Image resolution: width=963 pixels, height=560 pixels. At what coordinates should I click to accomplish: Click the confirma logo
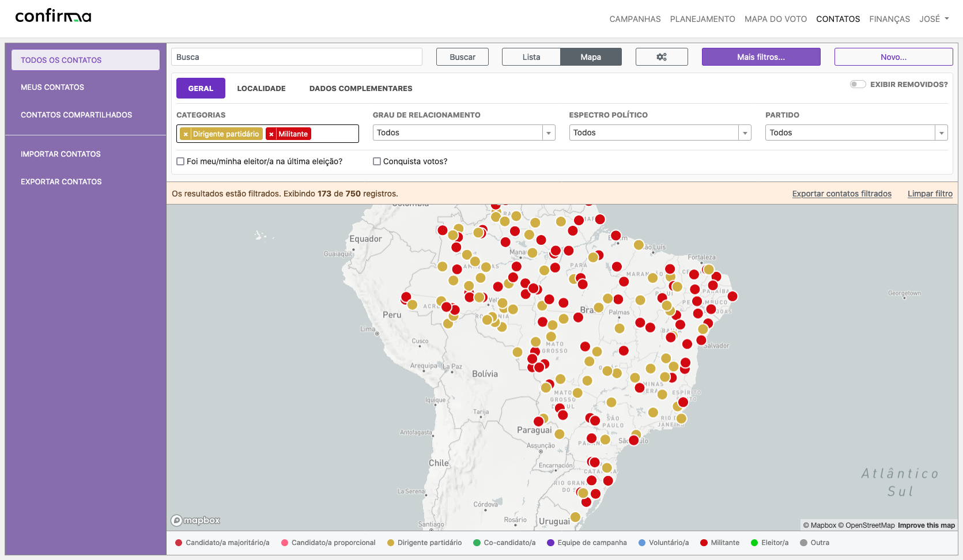tap(52, 15)
